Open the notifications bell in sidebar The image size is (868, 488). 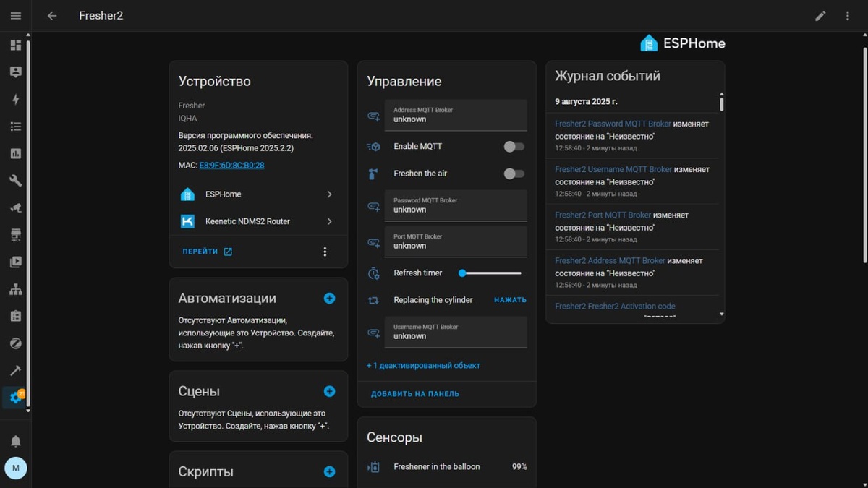[x=16, y=441]
